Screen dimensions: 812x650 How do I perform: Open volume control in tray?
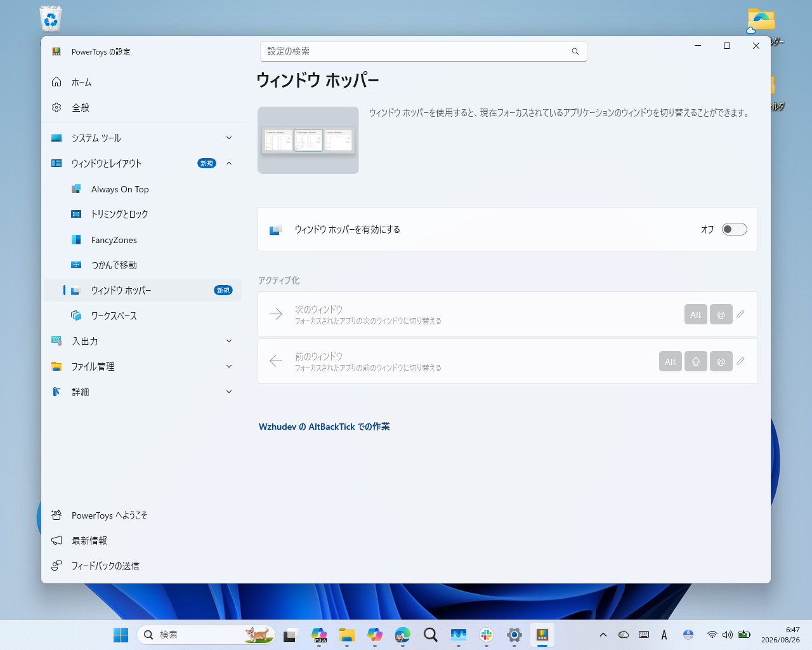tap(728, 635)
